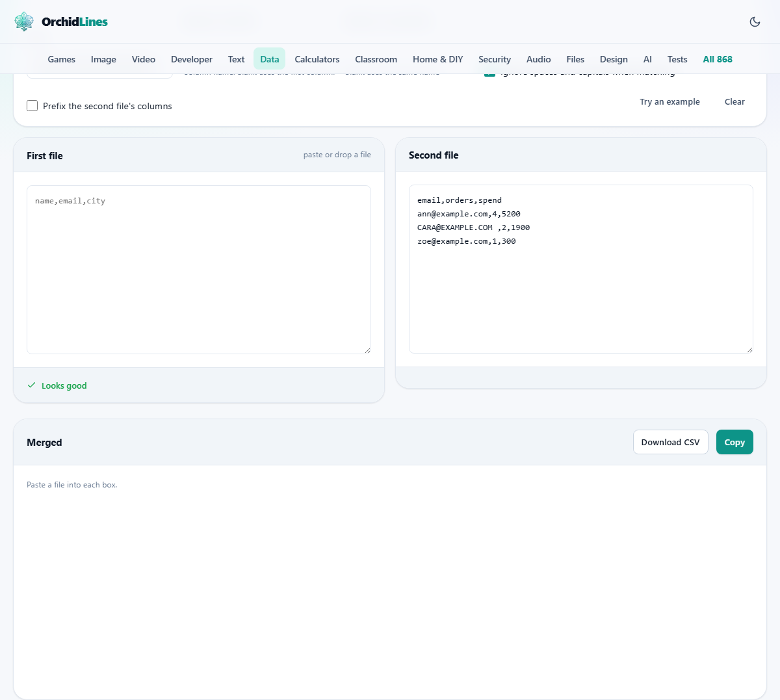780x700 pixels.
Task: Open the Calculators category
Action: (x=317, y=59)
